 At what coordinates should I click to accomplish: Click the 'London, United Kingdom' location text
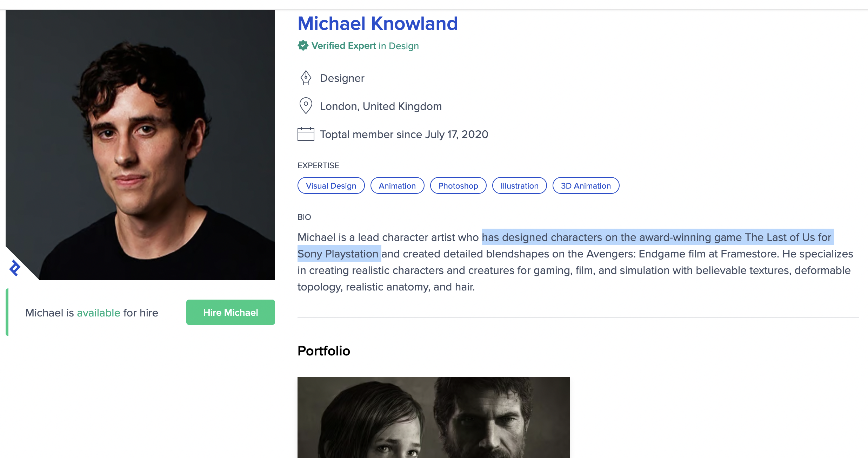click(381, 106)
